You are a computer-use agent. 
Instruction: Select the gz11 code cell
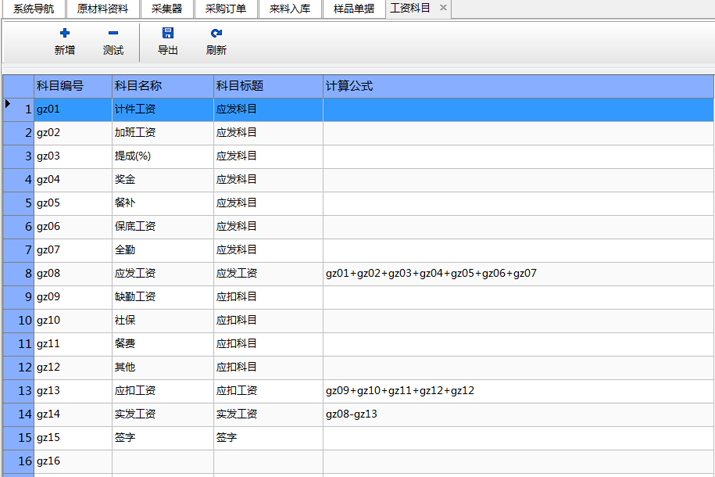73,344
